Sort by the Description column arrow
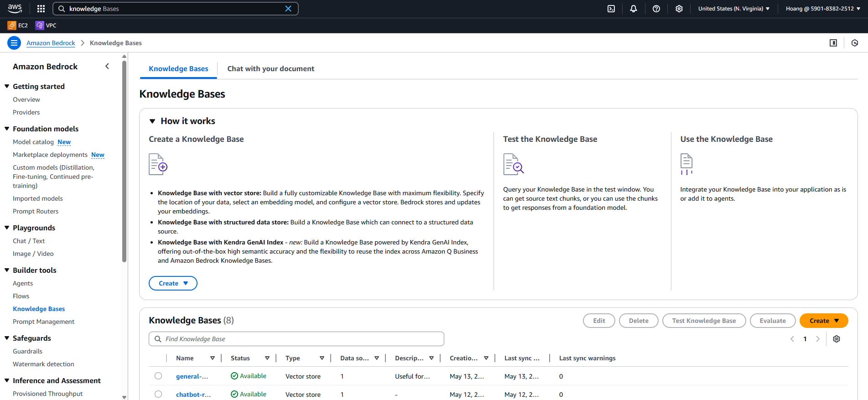Viewport: 868px width, 400px height. 431,358
